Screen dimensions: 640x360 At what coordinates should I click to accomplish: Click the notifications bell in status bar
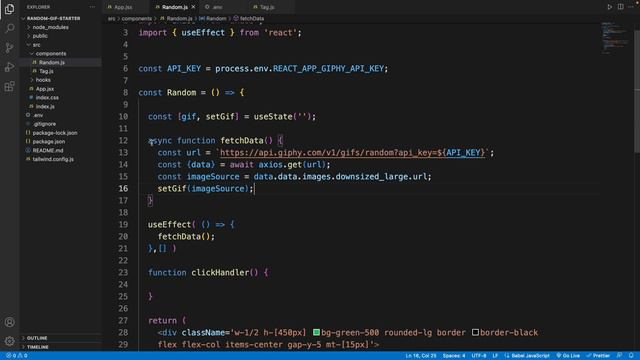pyautogui.click(x=631, y=356)
